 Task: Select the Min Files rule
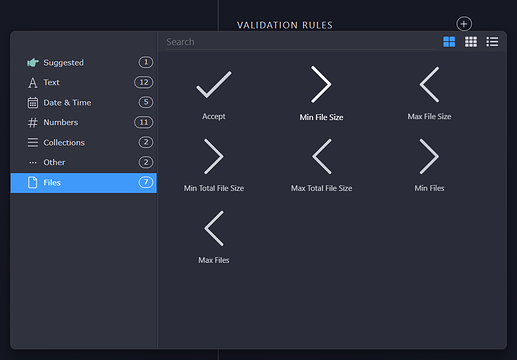(x=429, y=166)
